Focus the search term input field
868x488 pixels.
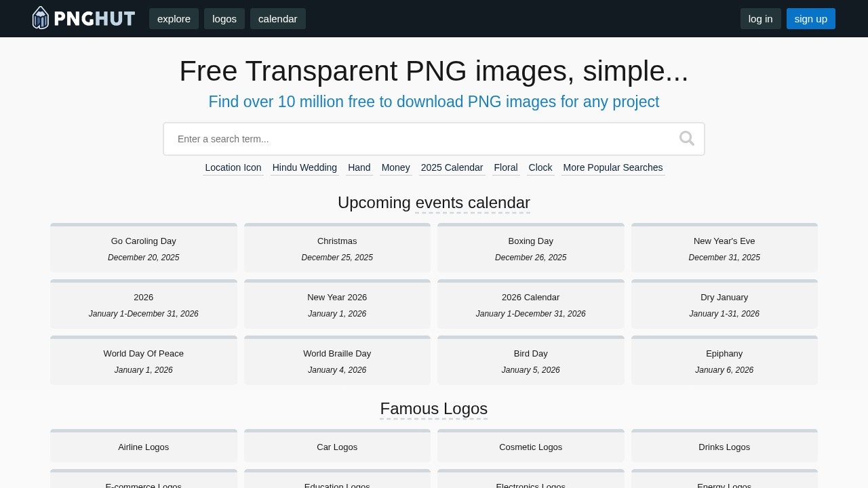click(x=420, y=139)
